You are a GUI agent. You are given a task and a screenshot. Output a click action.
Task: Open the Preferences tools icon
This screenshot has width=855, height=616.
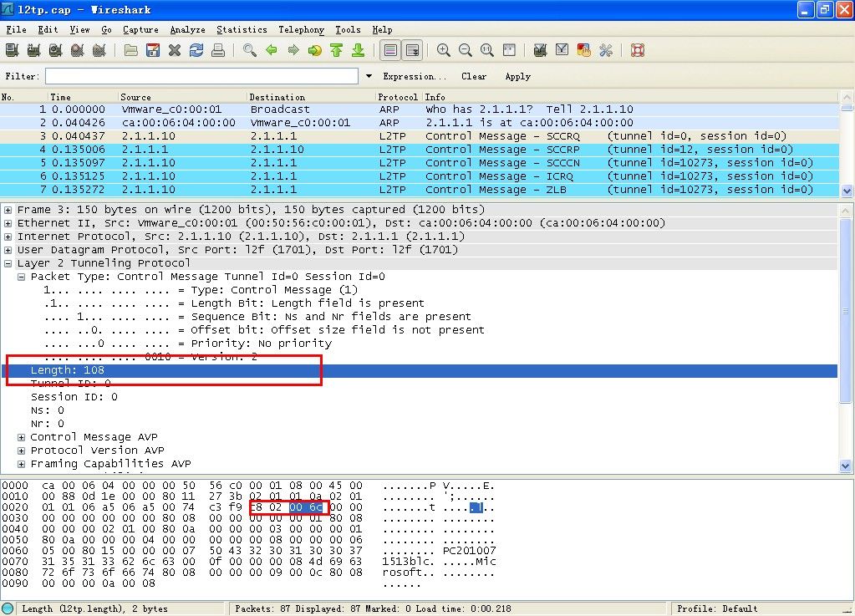tap(606, 50)
